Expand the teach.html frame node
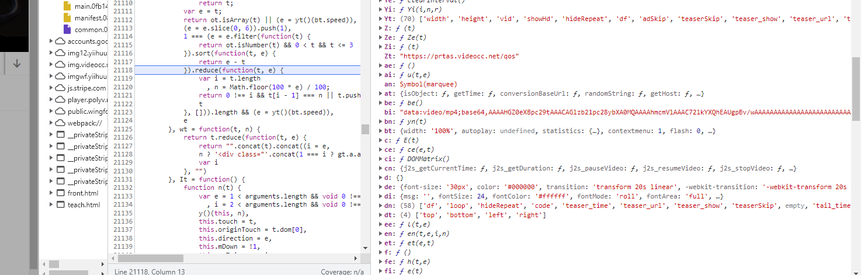Screen dimensions: 868x275 tap(51, 205)
